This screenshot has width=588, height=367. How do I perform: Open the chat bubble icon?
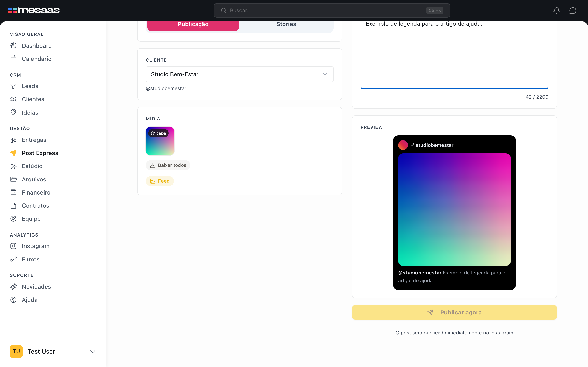point(573,10)
